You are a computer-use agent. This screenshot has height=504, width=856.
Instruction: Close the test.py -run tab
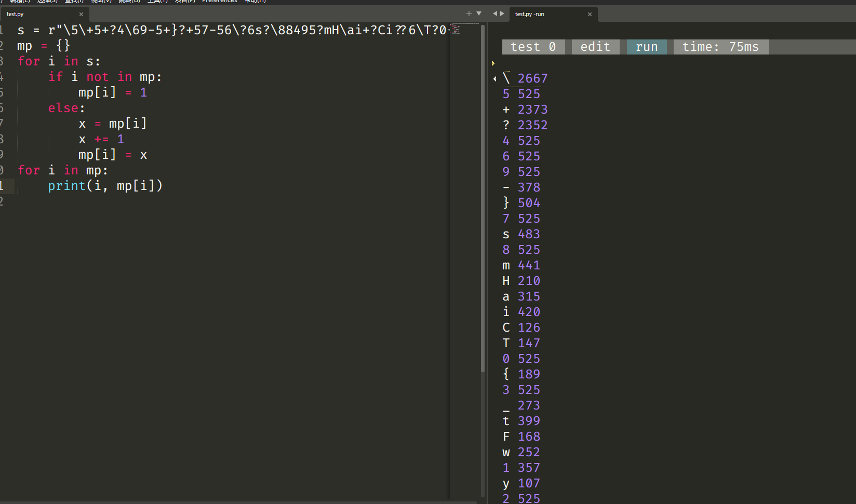(x=590, y=14)
